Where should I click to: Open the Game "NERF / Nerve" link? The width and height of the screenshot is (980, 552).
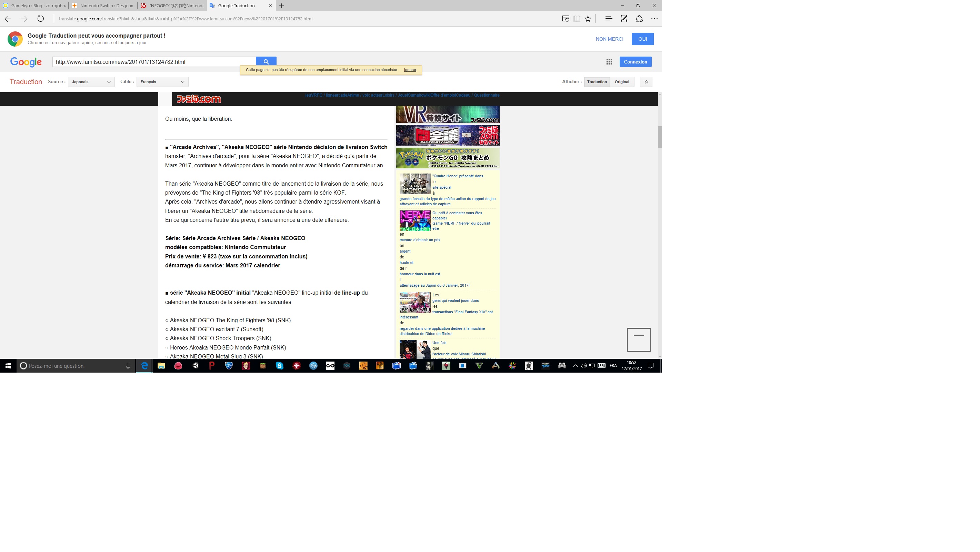pyautogui.click(x=461, y=224)
